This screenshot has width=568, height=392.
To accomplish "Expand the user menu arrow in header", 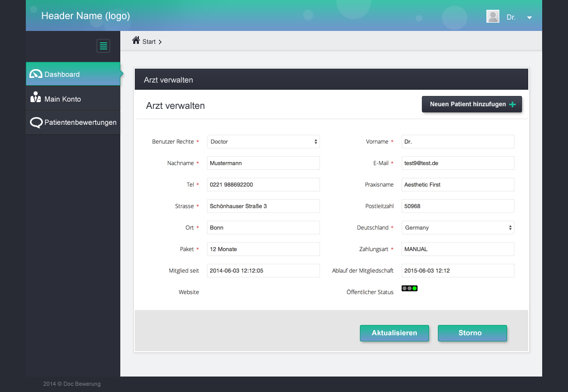I will [x=529, y=18].
